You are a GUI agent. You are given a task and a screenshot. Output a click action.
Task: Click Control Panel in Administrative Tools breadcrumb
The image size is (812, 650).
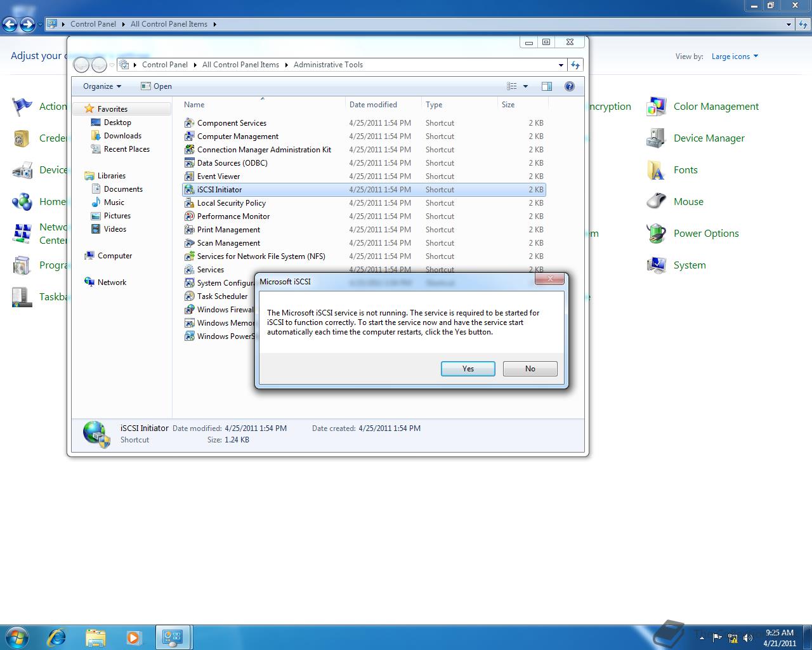165,65
